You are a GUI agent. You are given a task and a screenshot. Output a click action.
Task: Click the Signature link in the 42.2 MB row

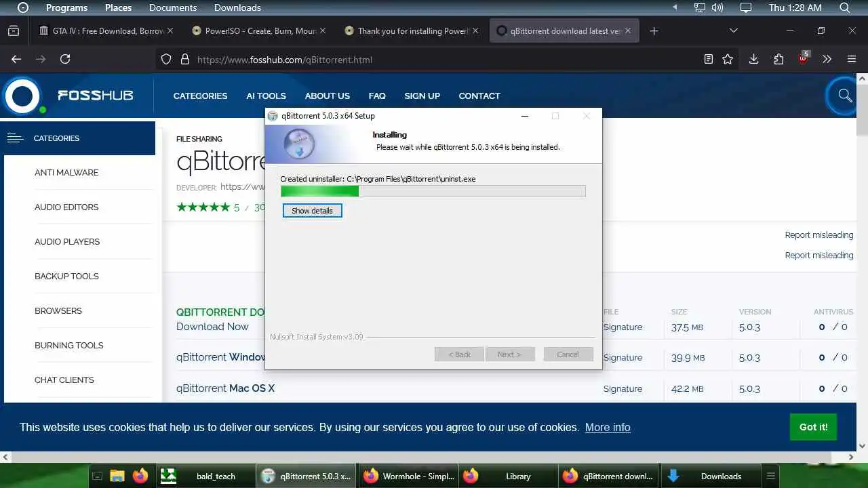pyautogui.click(x=623, y=388)
